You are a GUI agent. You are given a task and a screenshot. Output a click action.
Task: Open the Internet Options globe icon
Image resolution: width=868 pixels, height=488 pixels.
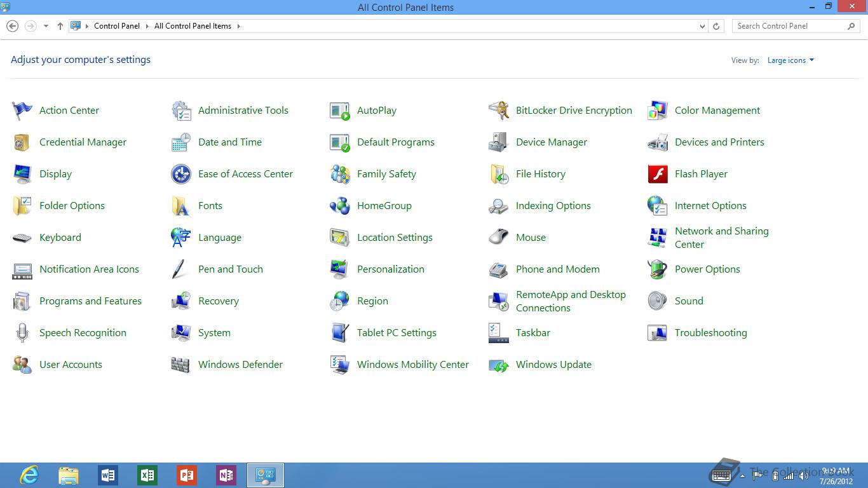coord(658,206)
